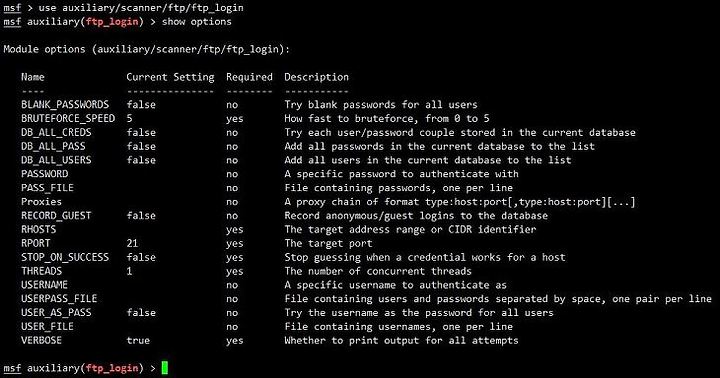Viewport: 720px width, 378px height.
Task: Select the BRUTEFORCE_SPEED value 5
Action: click(129, 118)
